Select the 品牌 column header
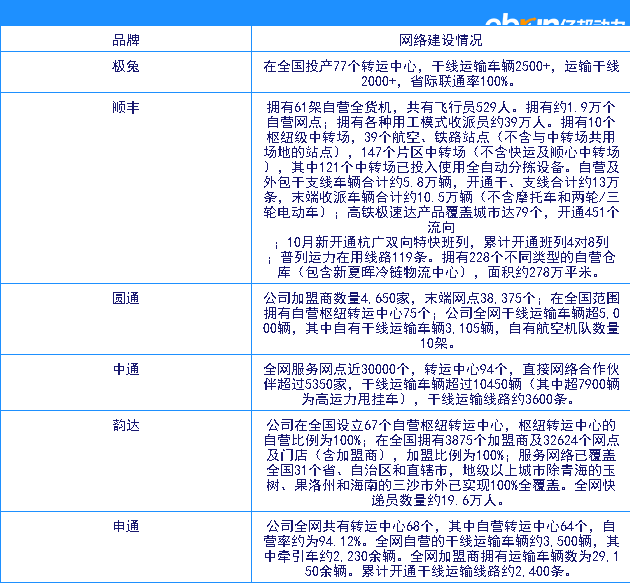 (x=125, y=40)
